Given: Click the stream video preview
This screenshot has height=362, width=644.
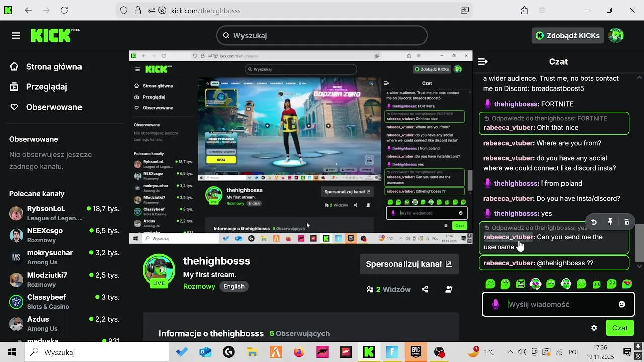Looking at the screenshot, I should point(300,147).
